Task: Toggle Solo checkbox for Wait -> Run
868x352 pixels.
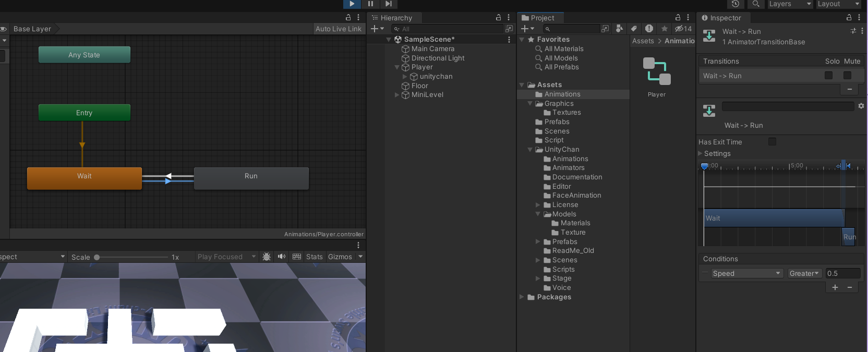Action: [x=828, y=76]
